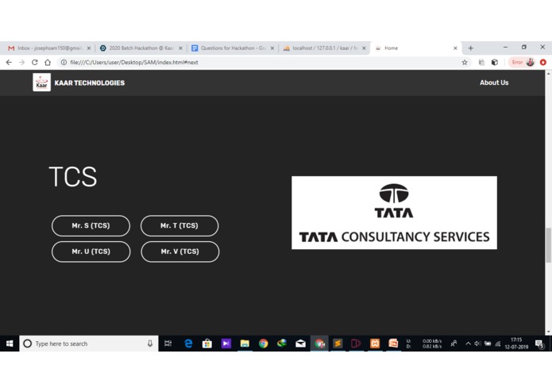Open the red circle extension icon
The image size is (552, 392).
pyautogui.click(x=543, y=62)
